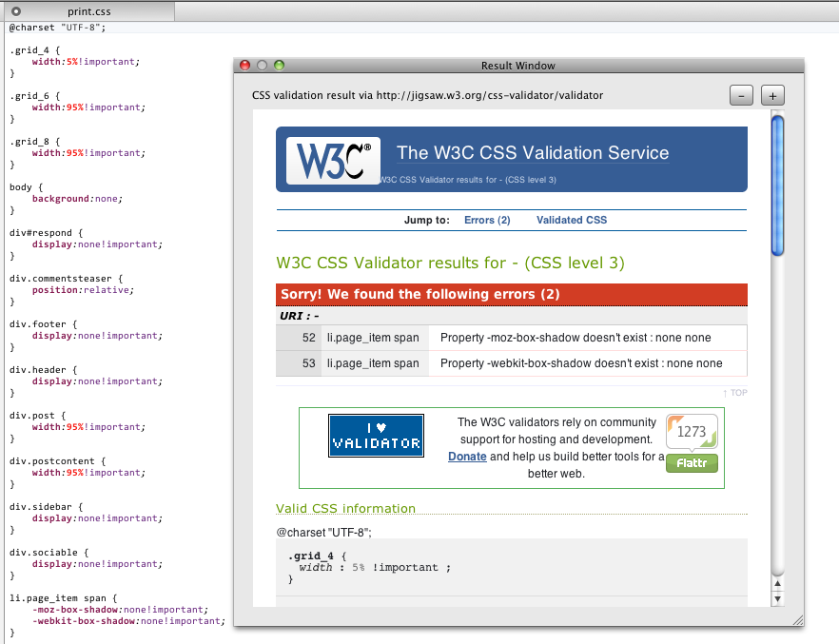Open the Validated CSS jump link

click(572, 220)
